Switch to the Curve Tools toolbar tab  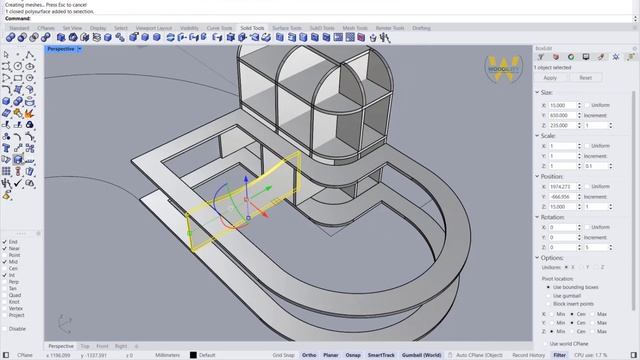tap(219, 28)
